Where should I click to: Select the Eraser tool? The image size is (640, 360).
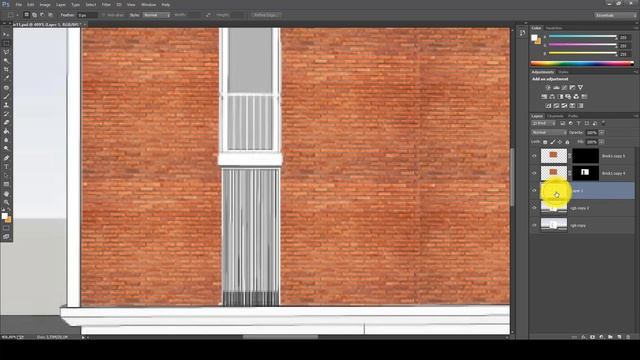(x=6, y=122)
